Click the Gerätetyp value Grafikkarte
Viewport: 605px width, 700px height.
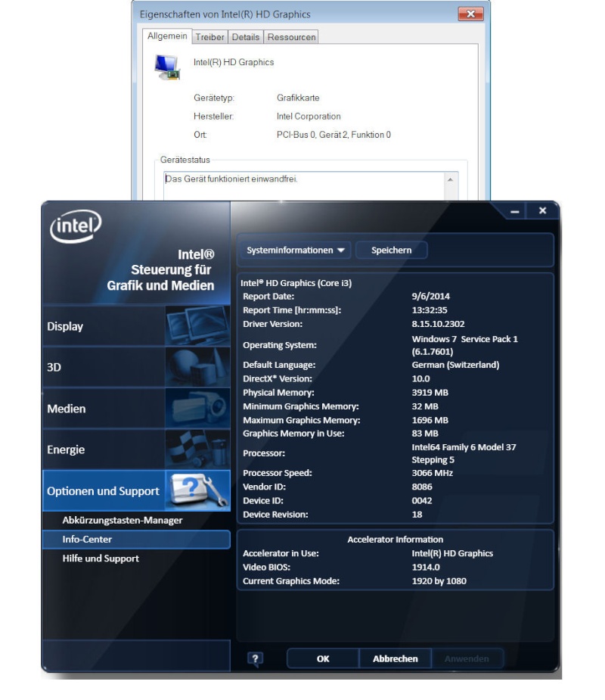298,98
